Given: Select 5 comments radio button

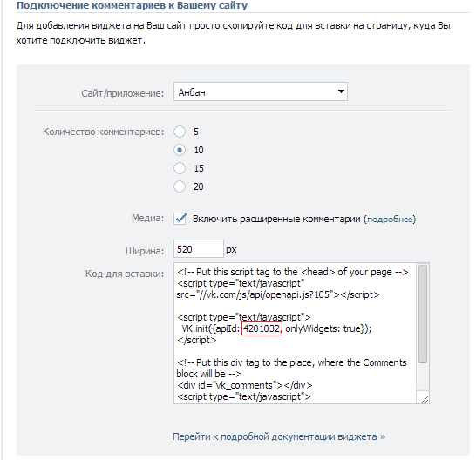Looking at the screenshot, I should coord(180,132).
